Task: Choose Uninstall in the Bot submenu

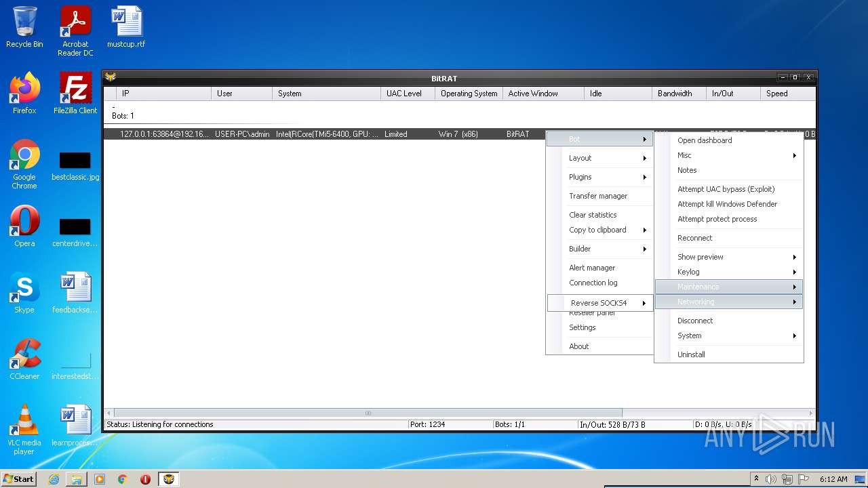Action: coord(729,354)
